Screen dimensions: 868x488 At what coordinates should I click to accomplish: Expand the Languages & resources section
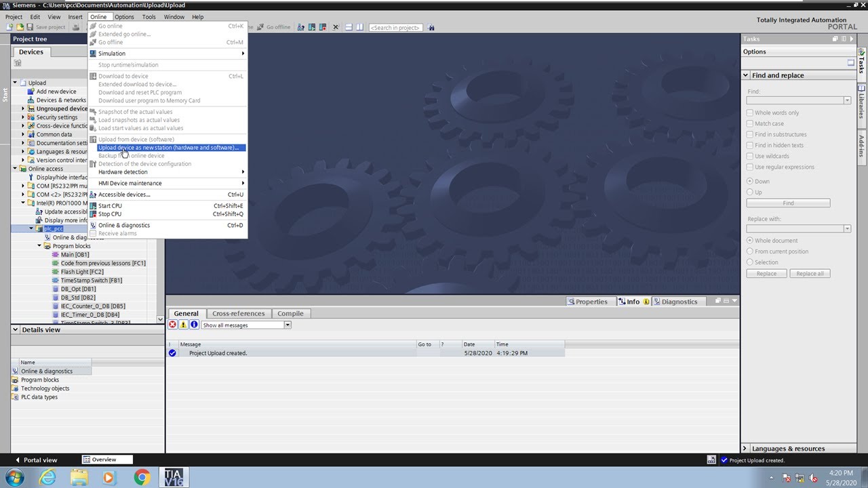point(745,449)
